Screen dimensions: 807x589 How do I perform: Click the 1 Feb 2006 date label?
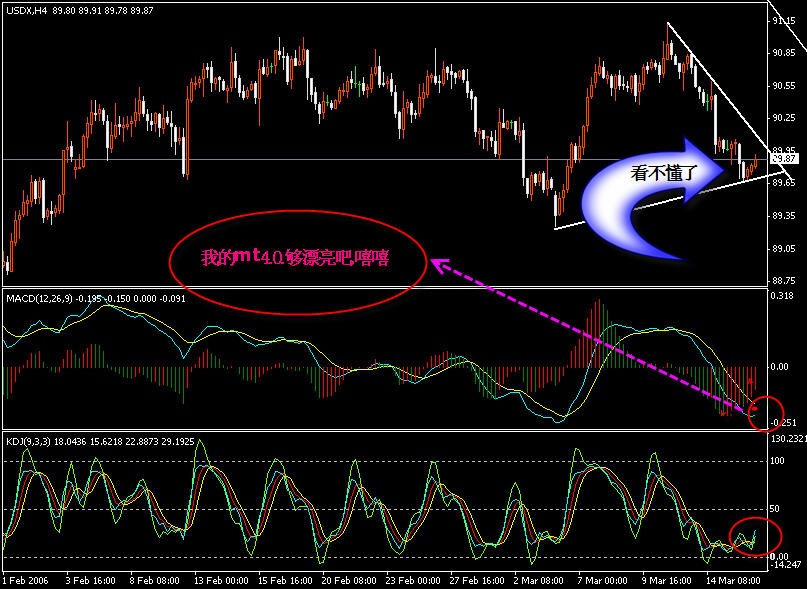point(25,581)
